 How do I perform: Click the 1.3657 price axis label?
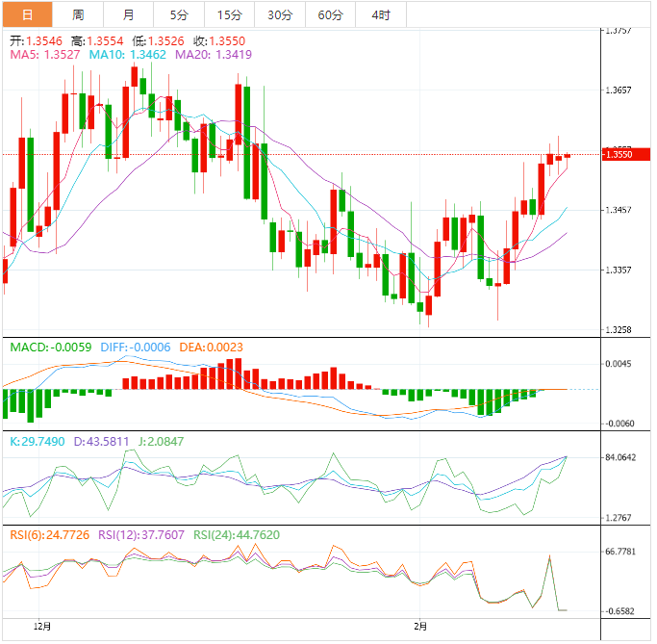[x=619, y=90]
